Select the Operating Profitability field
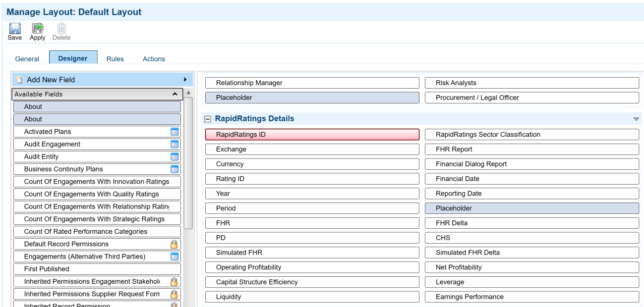This screenshot has height=307, width=644. pyautogui.click(x=312, y=267)
